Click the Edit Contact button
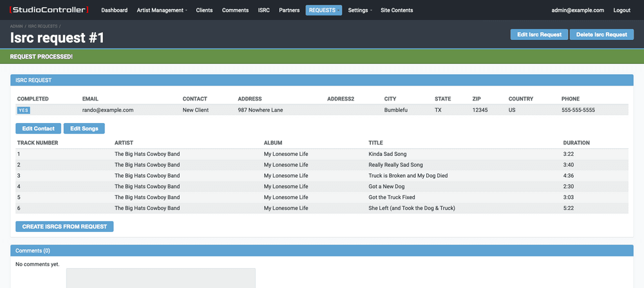This screenshot has height=288, width=644. point(39,129)
